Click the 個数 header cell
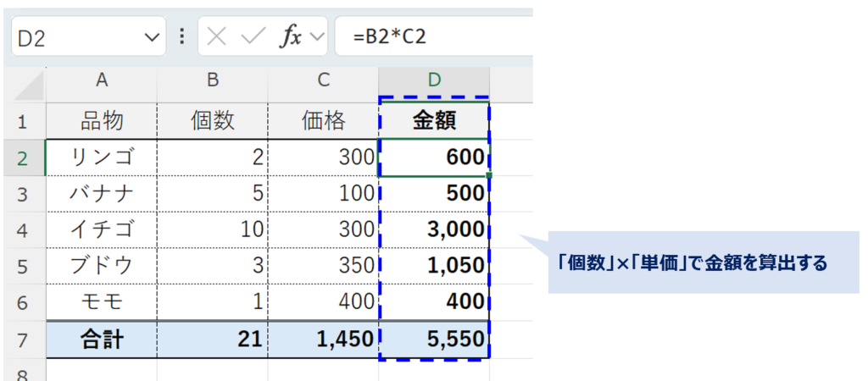Image resolution: width=868 pixels, height=381 pixels. (x=213, y=121)
